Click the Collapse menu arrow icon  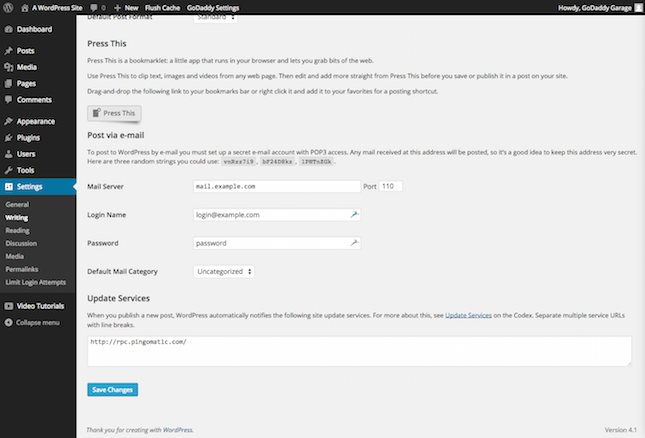point(9,322)
